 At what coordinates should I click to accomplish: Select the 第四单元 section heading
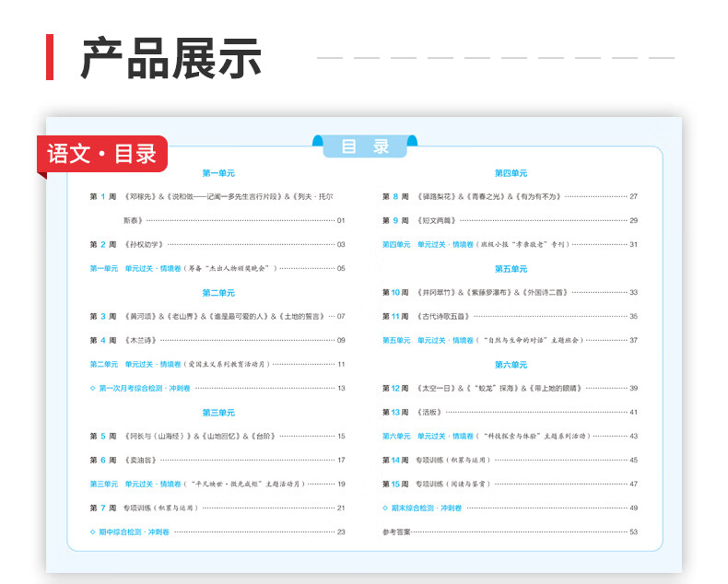pos(511,172)
